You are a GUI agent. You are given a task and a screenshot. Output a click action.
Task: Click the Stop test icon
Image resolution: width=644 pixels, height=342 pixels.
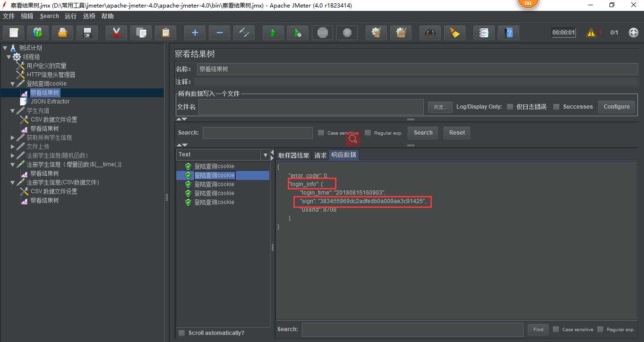[322, 33]
